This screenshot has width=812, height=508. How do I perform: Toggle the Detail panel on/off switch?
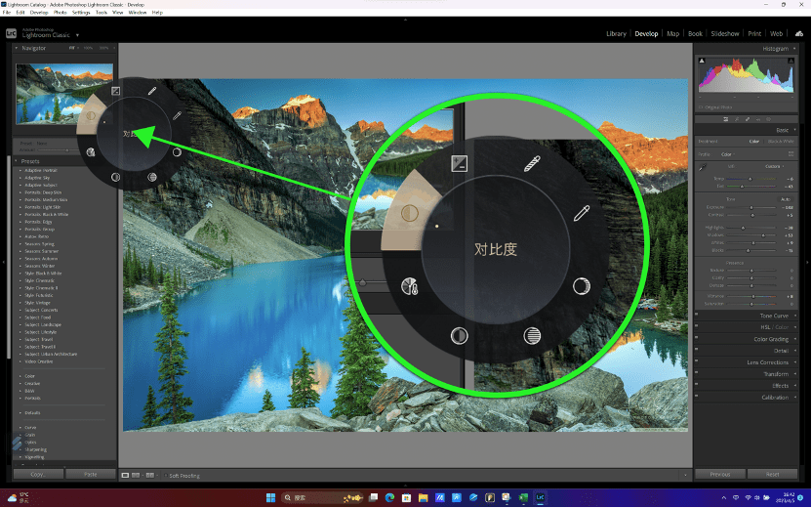coord(697,350)
